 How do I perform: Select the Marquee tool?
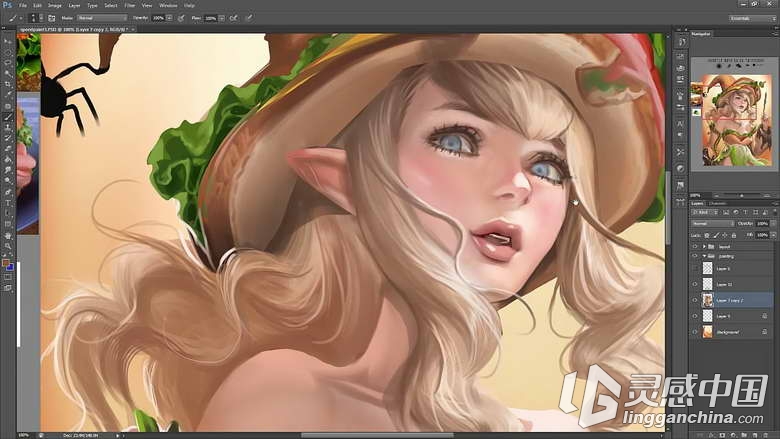point(7,52)
